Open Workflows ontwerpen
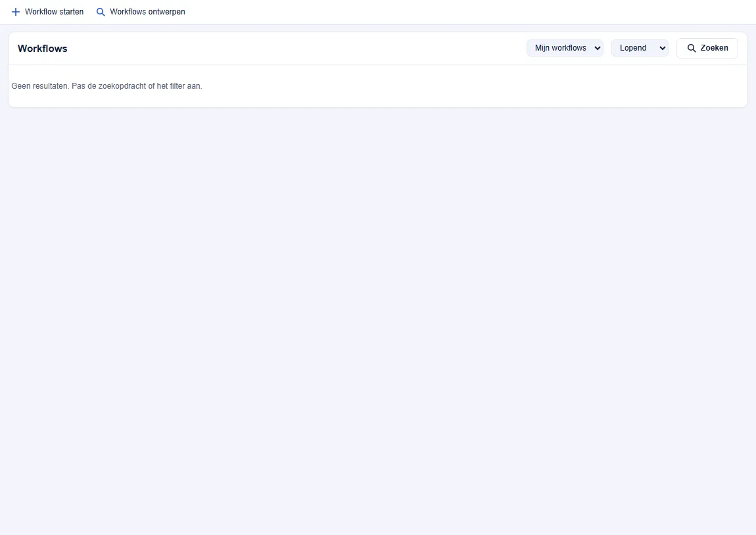The image size is (756, 535). (x=141, y=12)
